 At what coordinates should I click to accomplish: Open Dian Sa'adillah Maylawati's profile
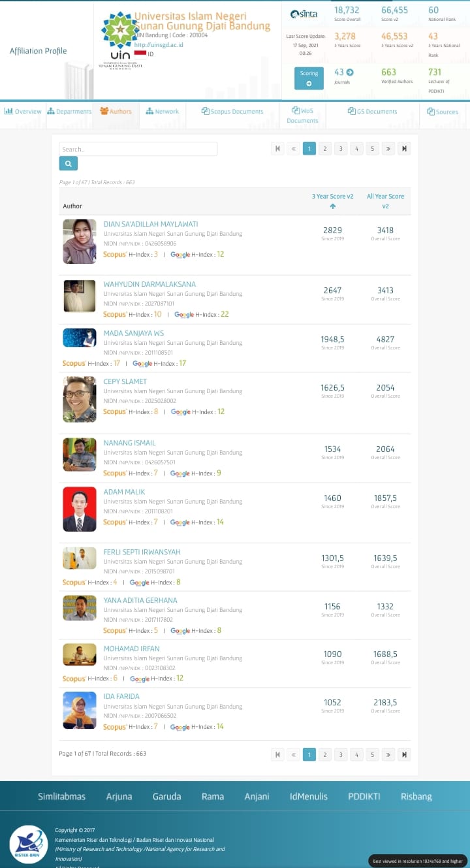[x=151, y=224]
